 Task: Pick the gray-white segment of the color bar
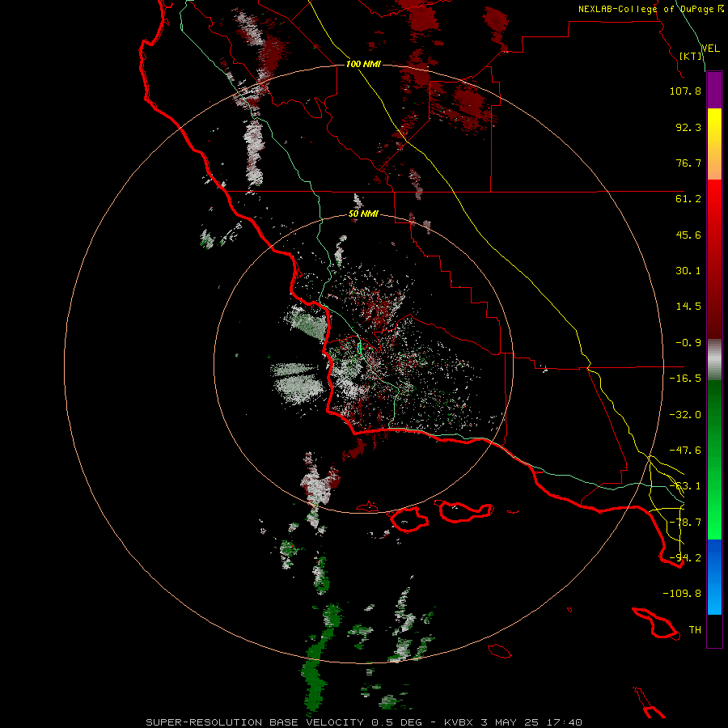pos(714,360)
